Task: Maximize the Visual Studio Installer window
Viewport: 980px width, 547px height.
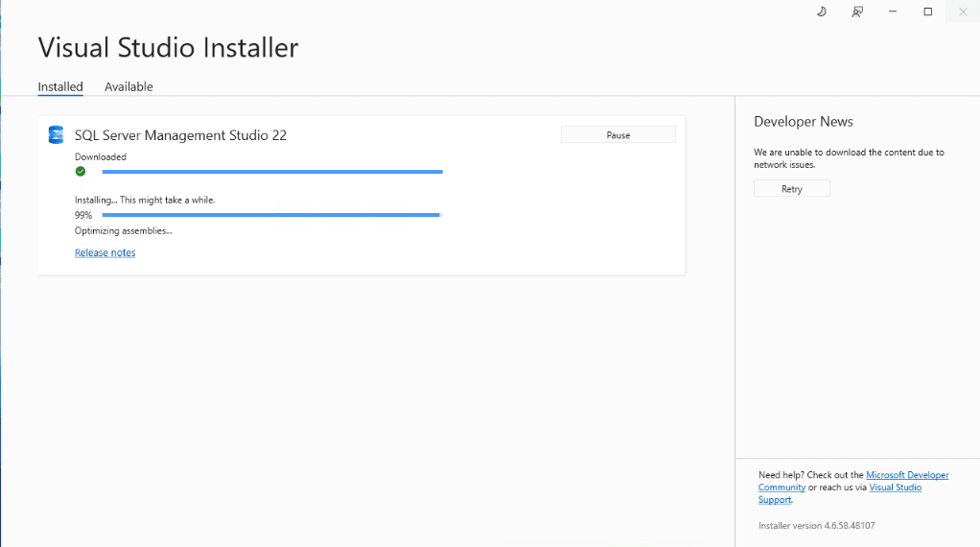Action: tap(927, 12)
